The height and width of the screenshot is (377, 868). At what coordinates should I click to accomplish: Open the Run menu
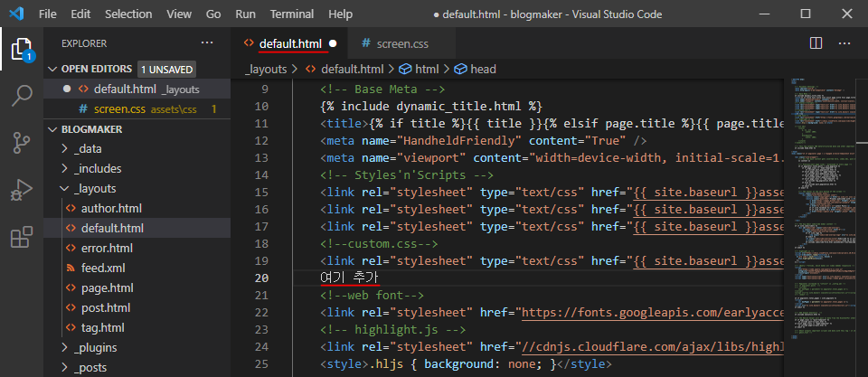[245, 14]
